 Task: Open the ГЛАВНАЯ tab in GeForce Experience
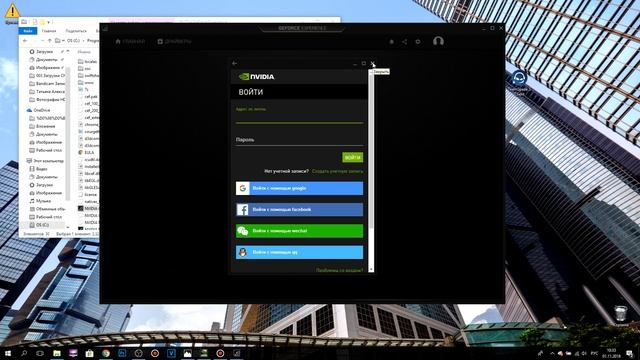[x=130, y=41]
